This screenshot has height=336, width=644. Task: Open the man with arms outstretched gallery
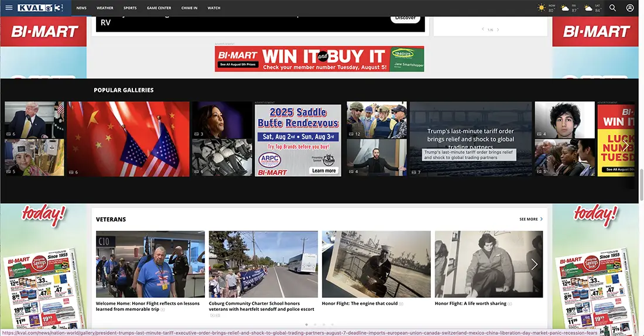coord(376,157)
